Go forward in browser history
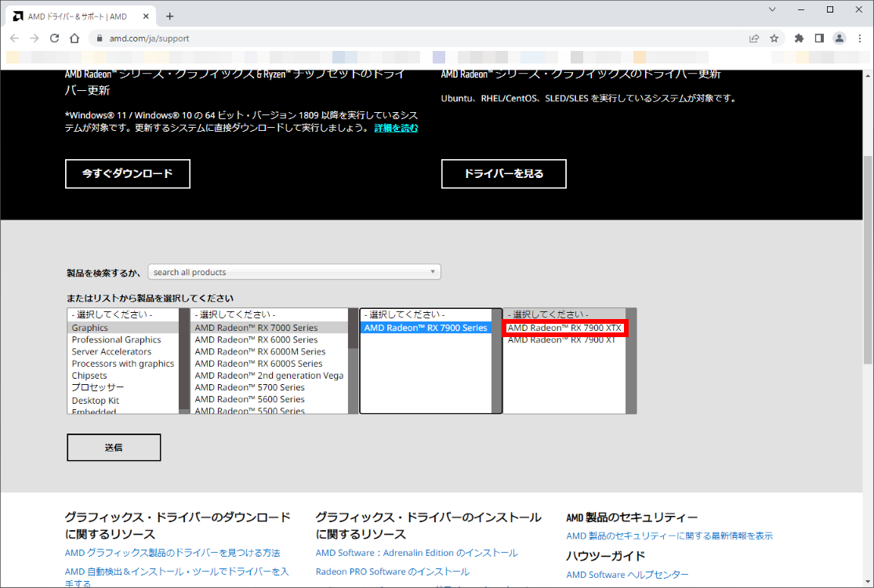This screenshot has height=588, width=874. pos(34,38)
